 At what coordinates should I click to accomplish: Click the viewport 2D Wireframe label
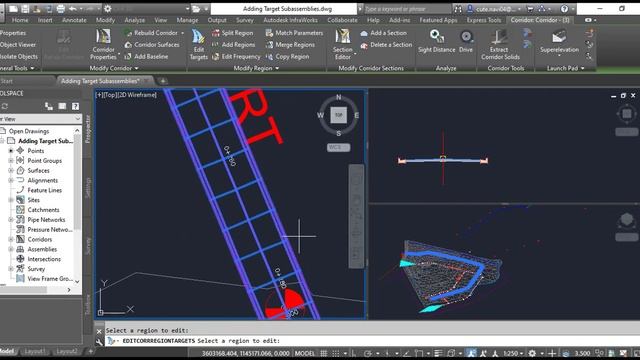tap(138, 95)
